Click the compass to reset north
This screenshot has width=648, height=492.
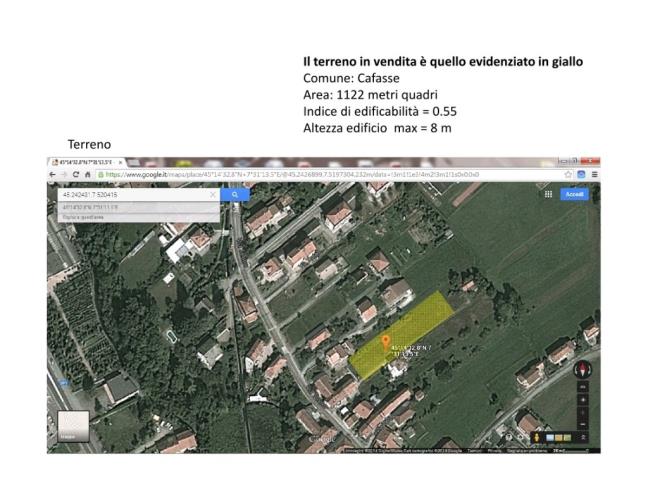coord(583,369)
